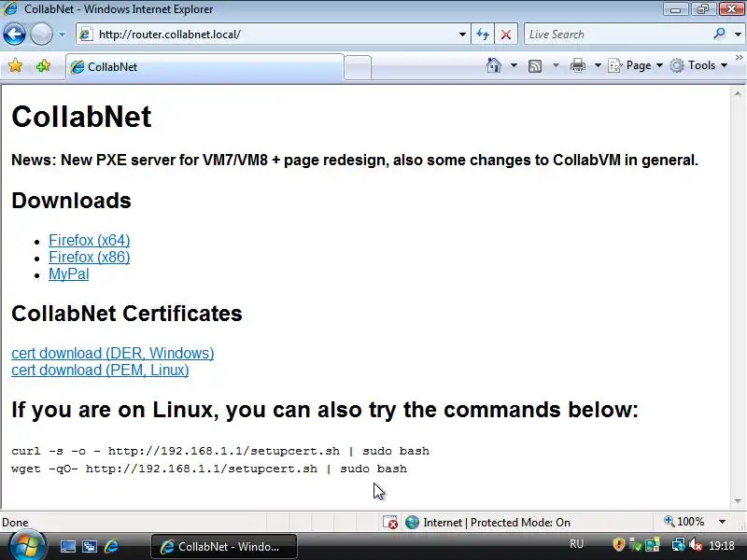747x560 pixels.
Task: Open the Tools menu
Action: click(698, 65)
